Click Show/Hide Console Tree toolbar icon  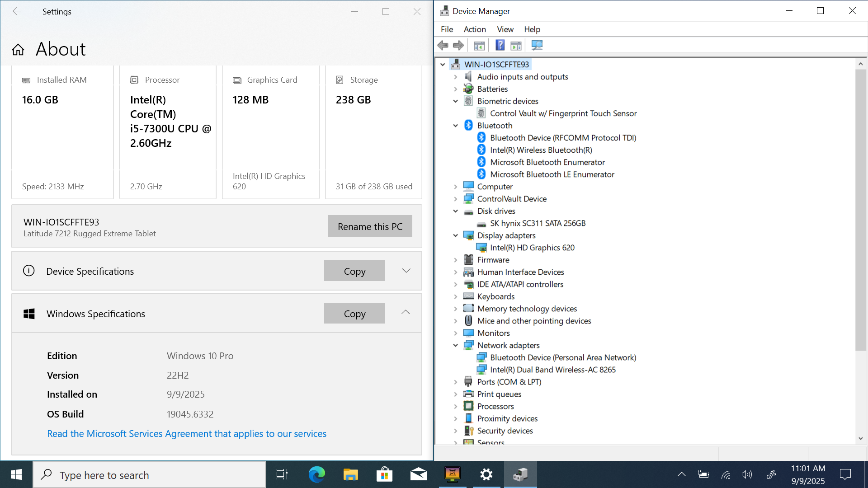coord(479,45)
